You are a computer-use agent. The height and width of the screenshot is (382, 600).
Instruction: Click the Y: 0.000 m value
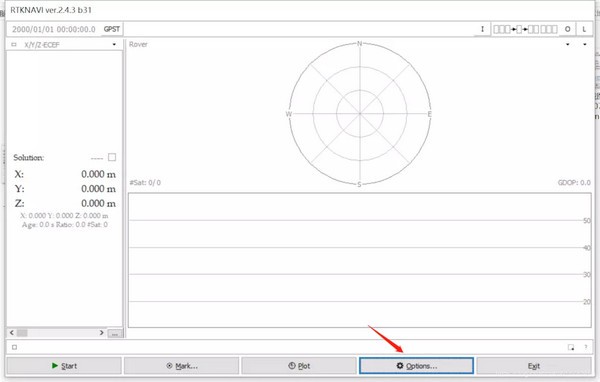pyautogui.click(x=98, y=189)
